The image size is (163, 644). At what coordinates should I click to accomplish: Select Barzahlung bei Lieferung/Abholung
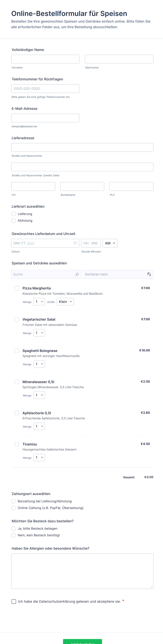click(13, 501)
